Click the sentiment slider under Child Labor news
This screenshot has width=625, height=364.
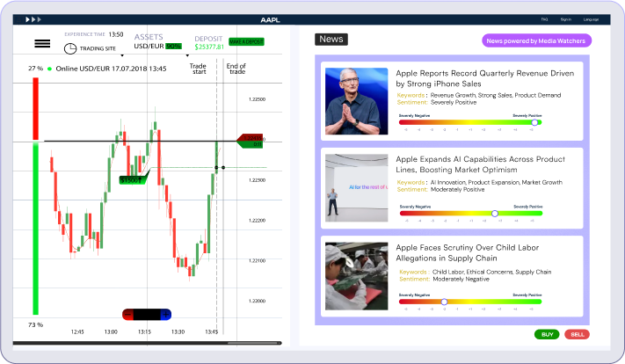(x=470, y=302)
